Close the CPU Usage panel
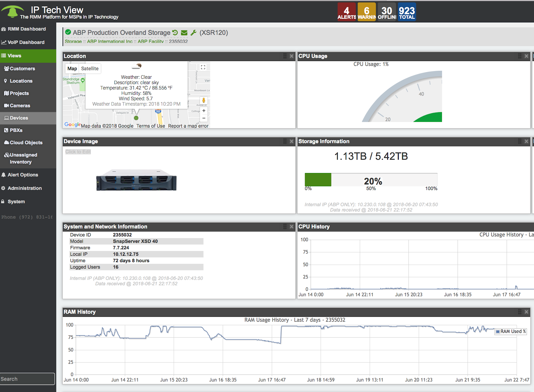Screen dimensions: 534x392 point(526,56)
